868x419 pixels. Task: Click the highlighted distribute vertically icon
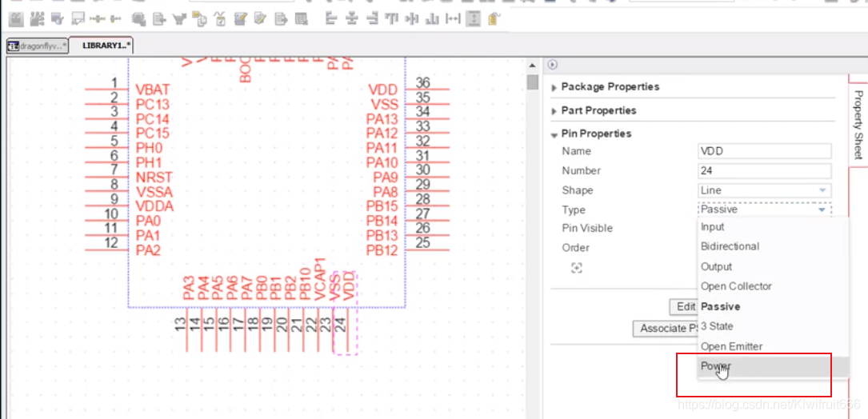[474, 18]
